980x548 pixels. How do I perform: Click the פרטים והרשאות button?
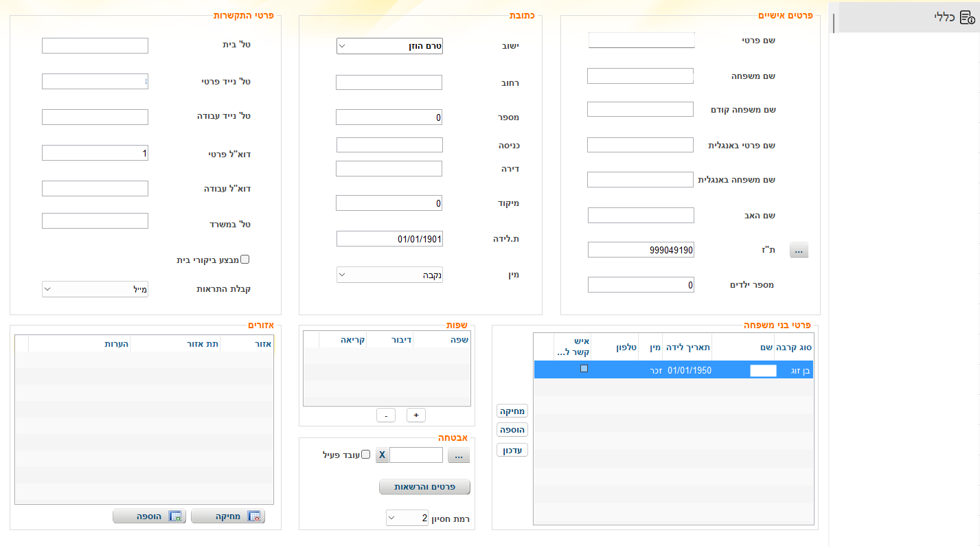424,487
